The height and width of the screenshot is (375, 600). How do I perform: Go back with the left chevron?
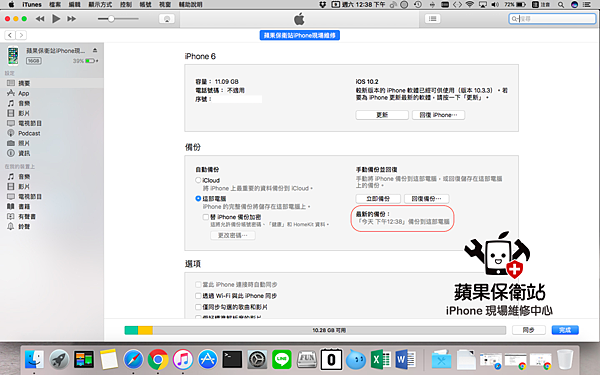(x=10, y=35)
